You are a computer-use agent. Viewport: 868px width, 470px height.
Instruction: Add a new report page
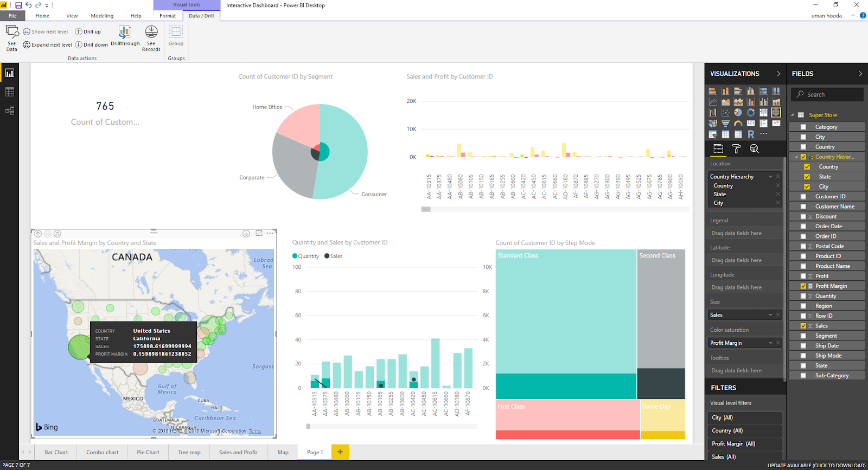click(340, 452)
